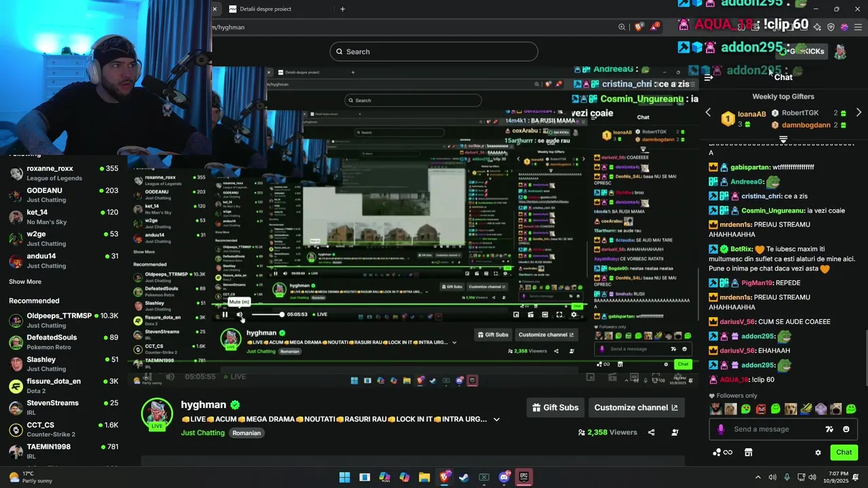868x488 pixels.
Task: Expand the stream title chevron
Action: tap(496, 420)
